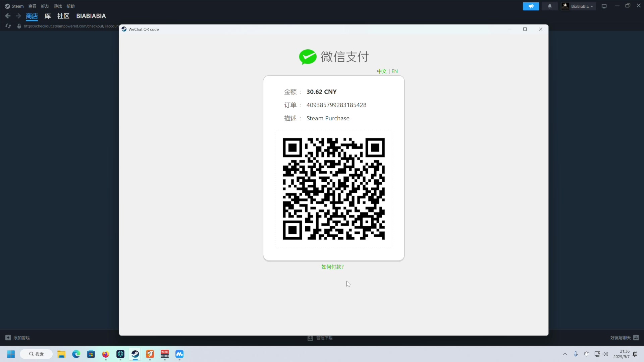The width and height of the screenshot is (644, 362).
Task: Click the blue announcements megaphone button
Action: click(531, 6)
